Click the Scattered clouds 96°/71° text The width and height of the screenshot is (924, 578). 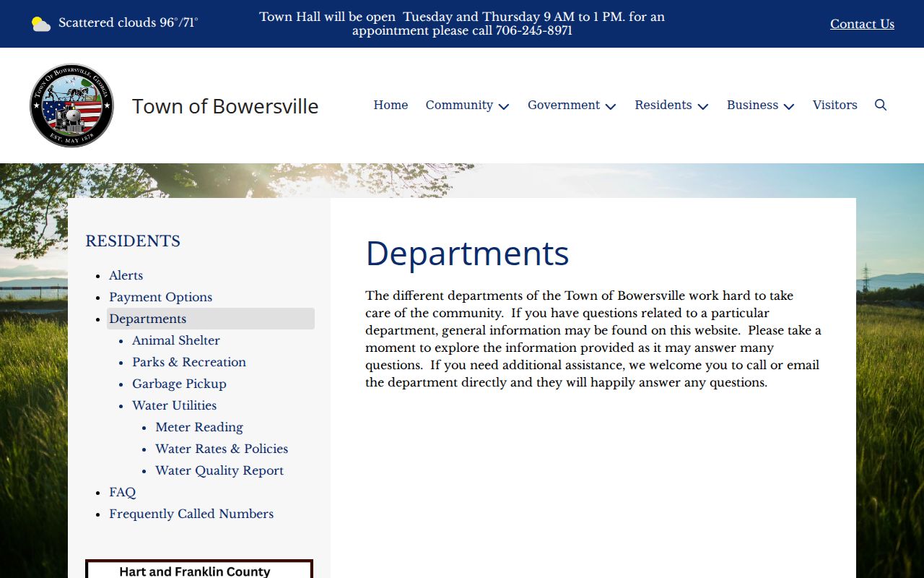tap(128, 23)
